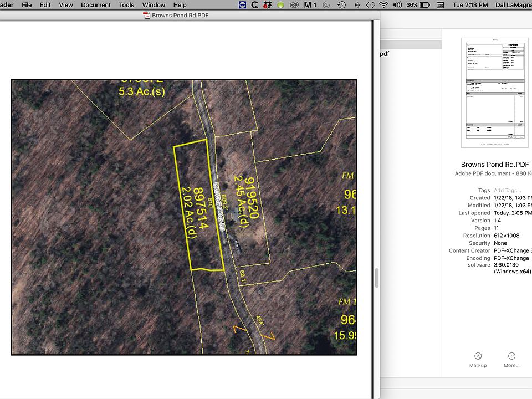Open the Tools menu
Image resolution: width=532 pixels, height=399 pixels.
[126, 5]
